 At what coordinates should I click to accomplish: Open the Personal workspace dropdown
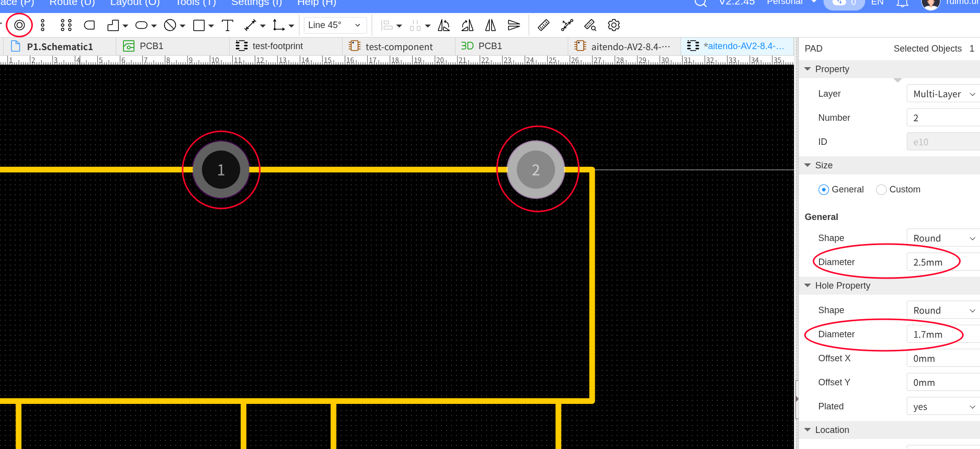pyautogui.click(x=791, y=3)
